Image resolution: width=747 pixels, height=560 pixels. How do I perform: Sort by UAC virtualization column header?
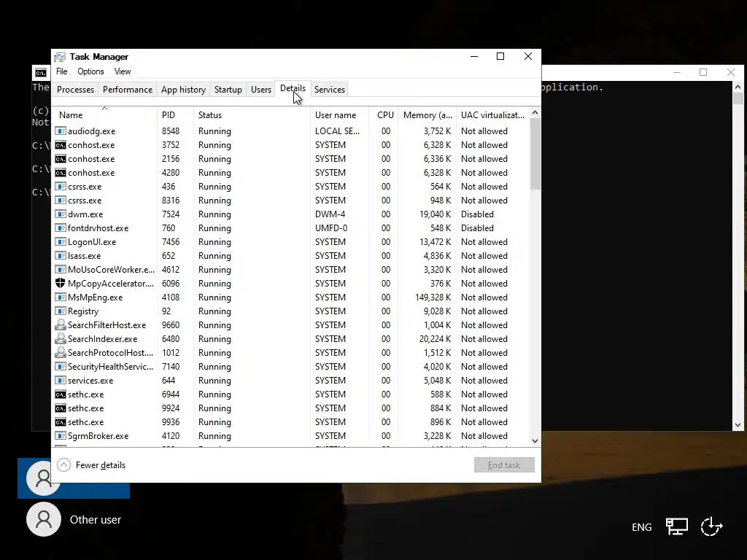pyautogui.click(x=492, y=115)
